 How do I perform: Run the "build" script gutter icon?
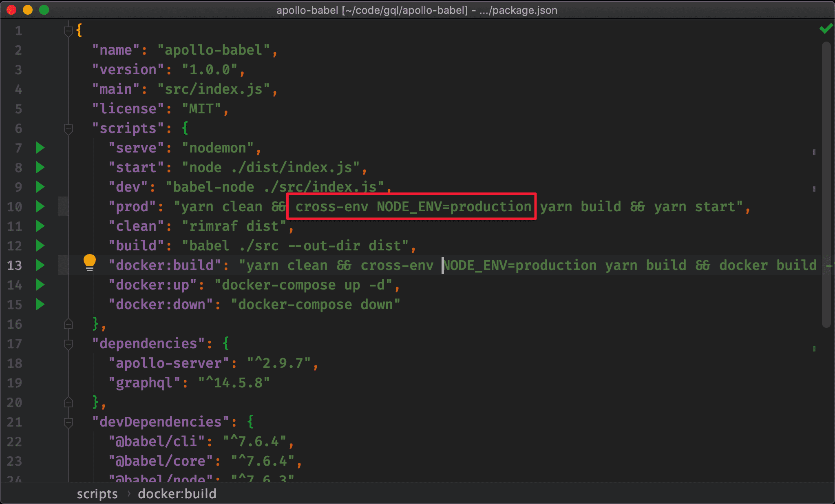tap(40, 245)
